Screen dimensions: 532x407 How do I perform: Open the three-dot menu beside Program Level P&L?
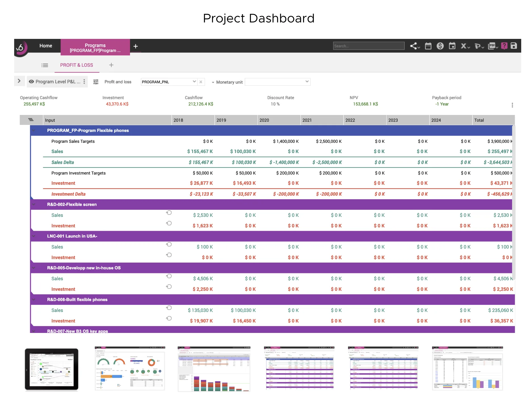coord(84,81)
